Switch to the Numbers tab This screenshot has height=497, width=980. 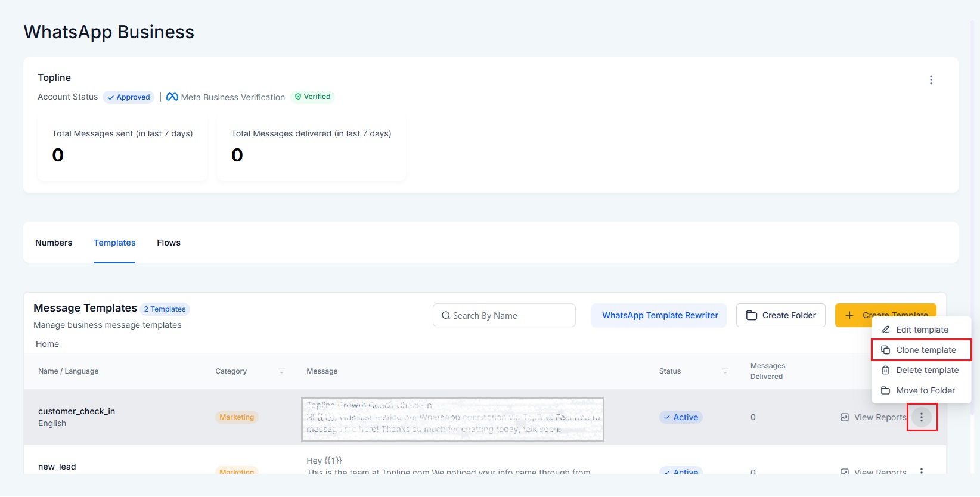[x=54, y=243]
